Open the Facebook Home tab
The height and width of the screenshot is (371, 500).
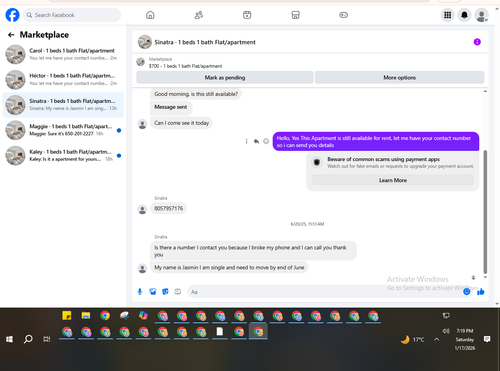point(150,15)
